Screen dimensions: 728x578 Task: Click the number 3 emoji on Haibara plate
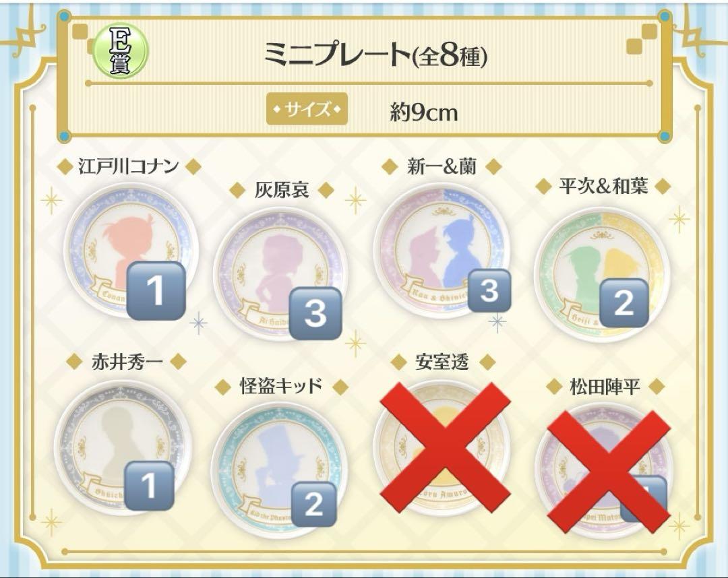tap(315, 313)
